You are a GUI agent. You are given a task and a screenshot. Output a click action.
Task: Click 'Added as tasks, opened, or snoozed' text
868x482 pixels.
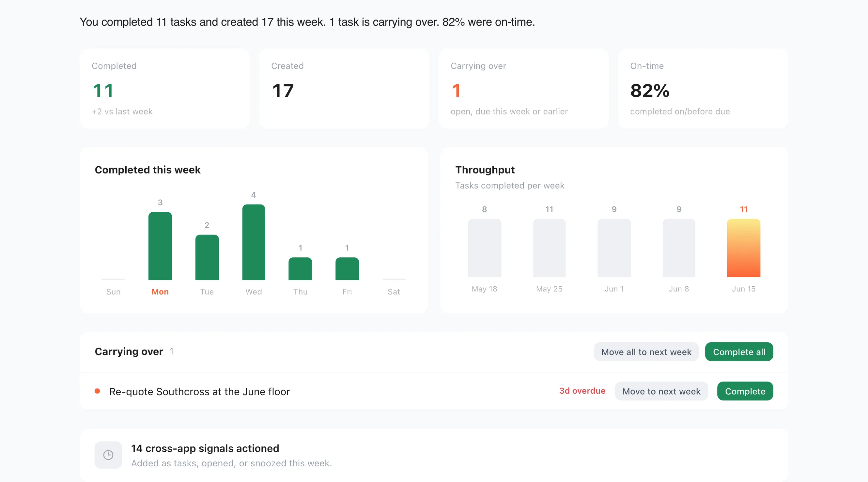tap(231, 463)
